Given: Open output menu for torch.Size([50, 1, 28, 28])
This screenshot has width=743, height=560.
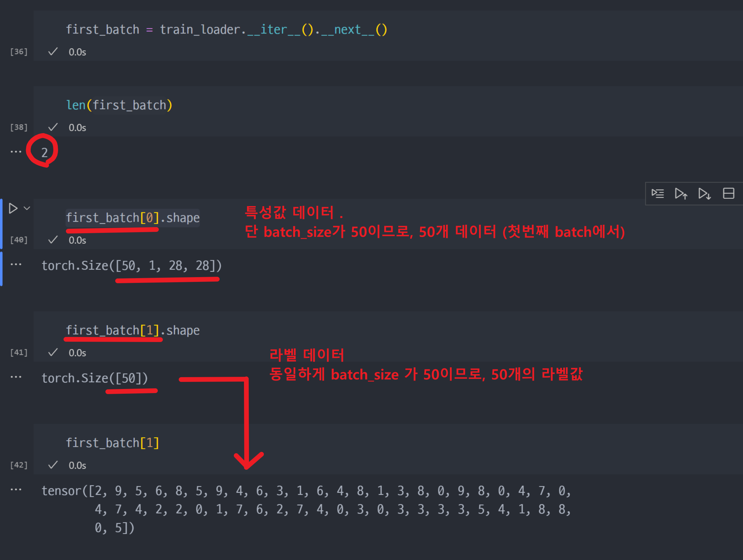Looking at the screenshot, I should pyautogui.click(x=16, y=265).
